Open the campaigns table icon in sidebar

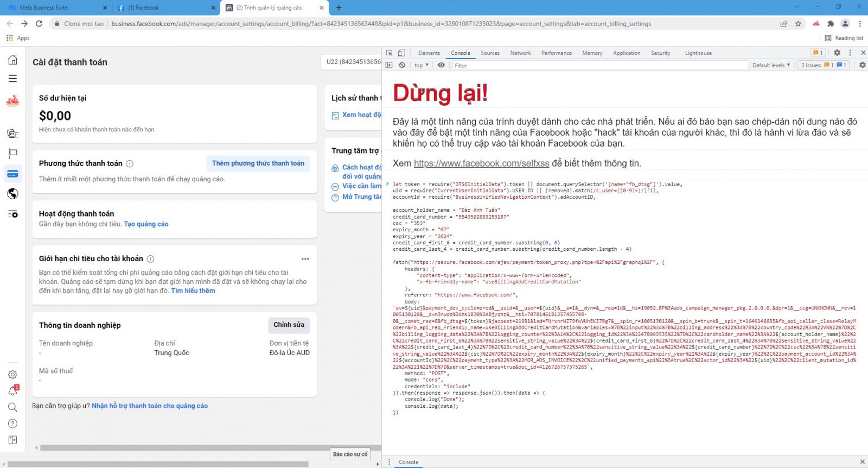[x=12, y=134]
